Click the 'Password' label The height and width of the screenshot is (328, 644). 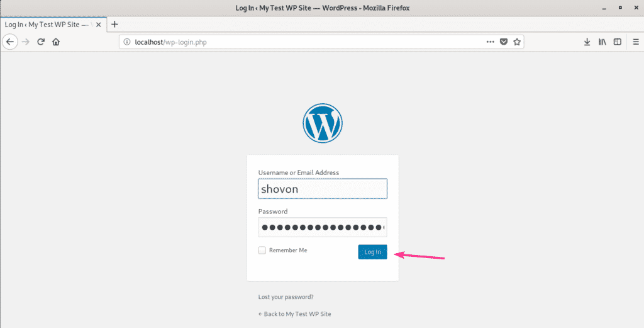pos(273,212)
